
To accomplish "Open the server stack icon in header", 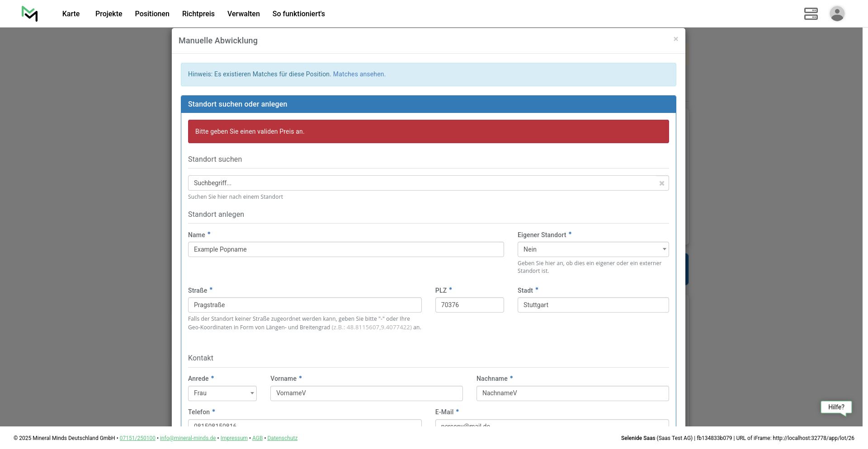I will click(x=811, y=14).
